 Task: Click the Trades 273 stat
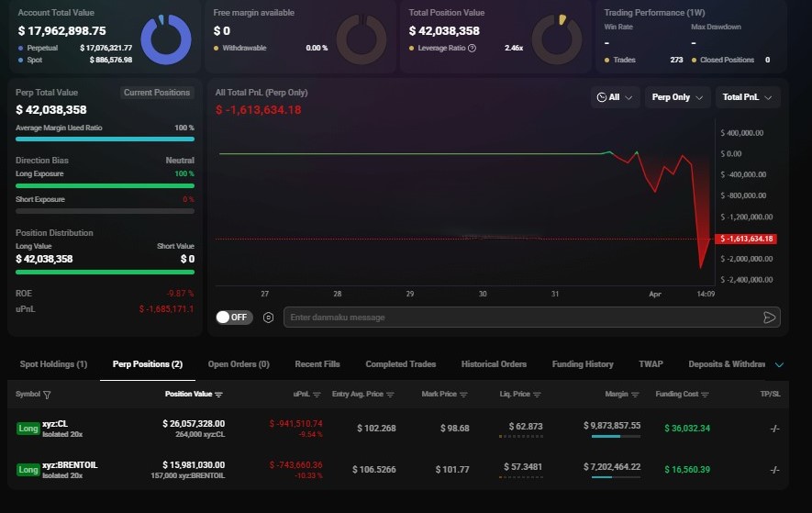coord(644,60)
